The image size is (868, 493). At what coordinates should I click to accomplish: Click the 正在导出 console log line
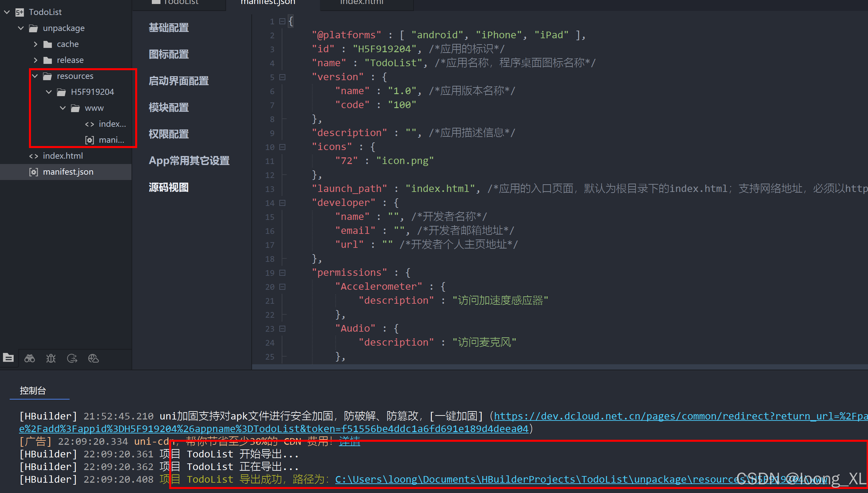(159, 467)
